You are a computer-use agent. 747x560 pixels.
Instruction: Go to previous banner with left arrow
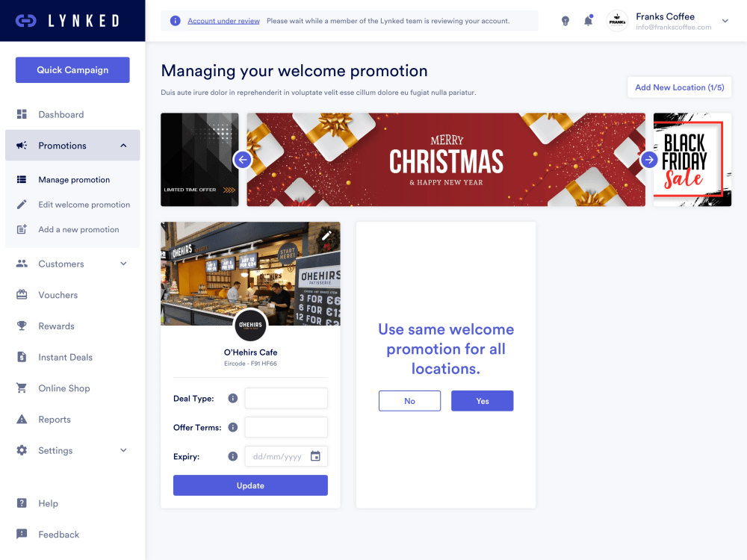[x=243, y=160]
